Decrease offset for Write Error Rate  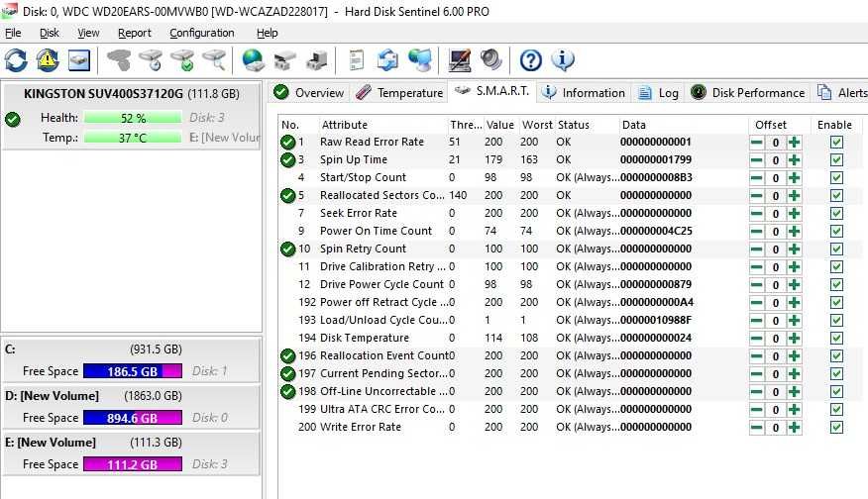click(757, 427)
